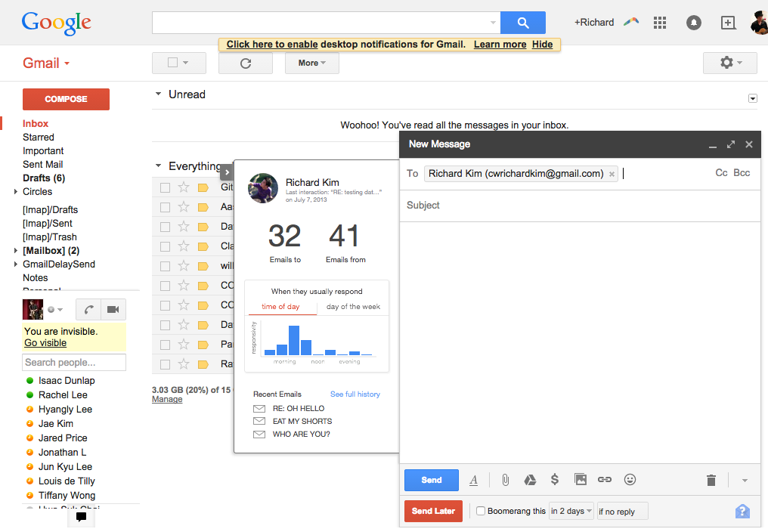Image resolution: width=768 pixels, height=532 pixels.
Task: Open the select-all checkbox dropdown
Action: 179,63
